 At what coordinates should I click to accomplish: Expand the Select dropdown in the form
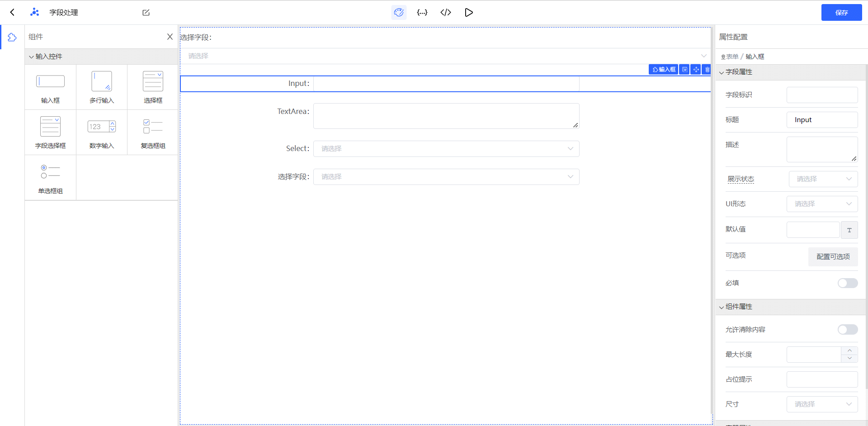click(446, 149)
